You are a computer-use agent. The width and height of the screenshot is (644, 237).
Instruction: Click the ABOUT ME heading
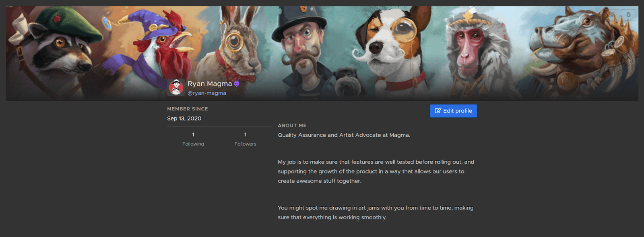tap(292, 126)
